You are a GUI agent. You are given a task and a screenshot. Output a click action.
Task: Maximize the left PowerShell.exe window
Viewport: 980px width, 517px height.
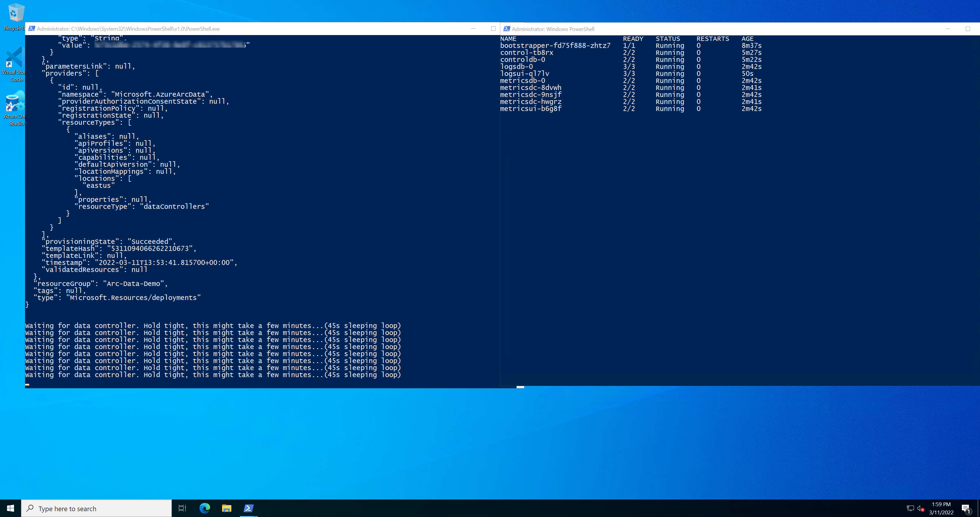pos(494,29)
